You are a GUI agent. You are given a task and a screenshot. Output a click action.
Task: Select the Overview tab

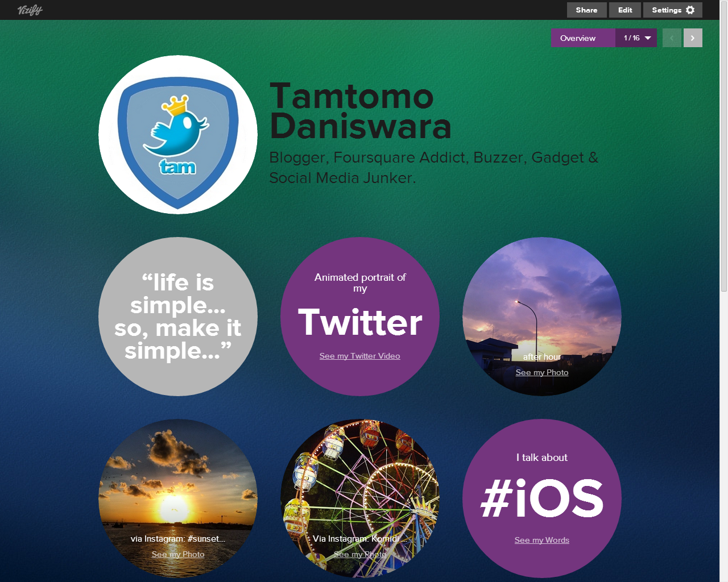[x=583, y=38]
